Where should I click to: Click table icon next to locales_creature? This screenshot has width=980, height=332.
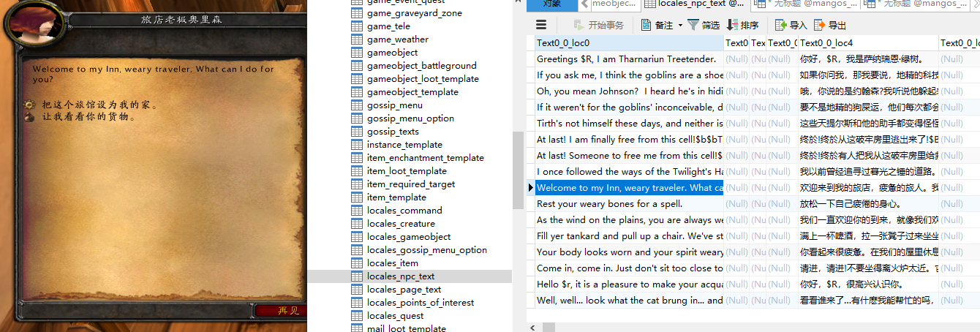click(x=357, y=224)
